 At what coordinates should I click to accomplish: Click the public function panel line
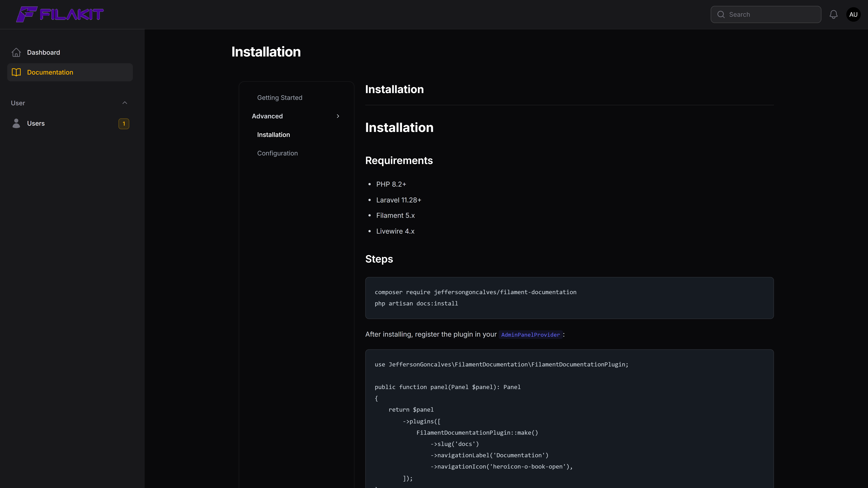[x=447, y=387]
